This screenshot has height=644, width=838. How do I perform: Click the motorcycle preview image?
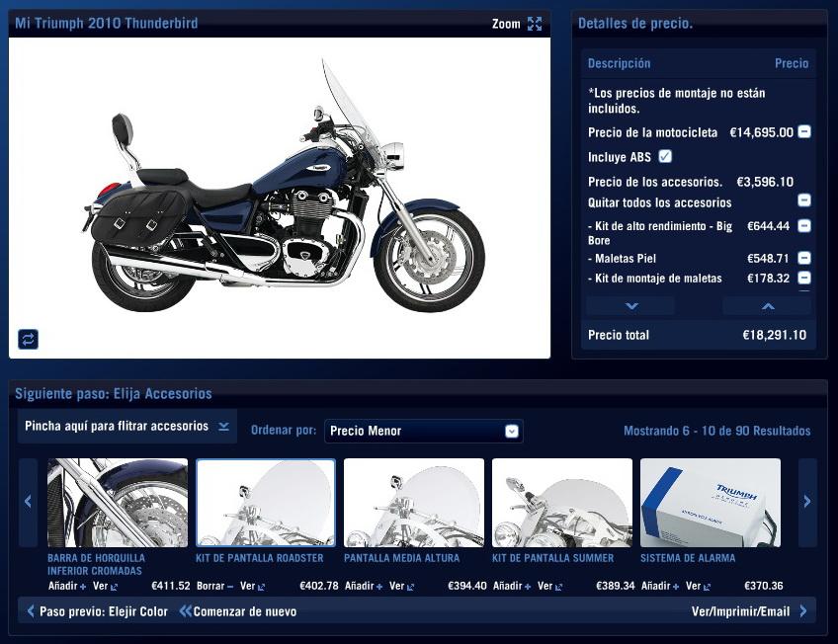click(x=280, y=198)
